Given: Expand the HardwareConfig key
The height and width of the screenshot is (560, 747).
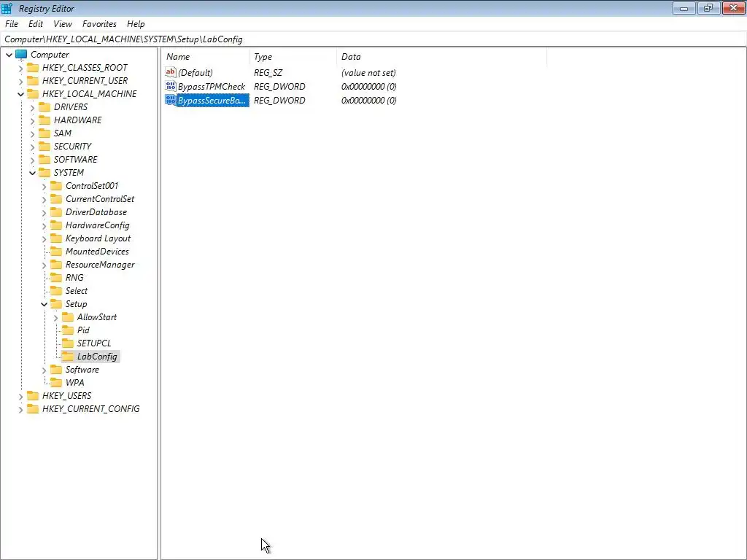Looking at the screenshot, I should [x=44, y=226].
